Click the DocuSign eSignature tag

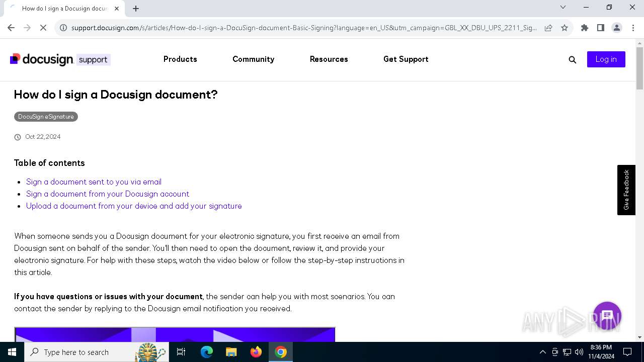pyautogui.click(x=46, y=117)
